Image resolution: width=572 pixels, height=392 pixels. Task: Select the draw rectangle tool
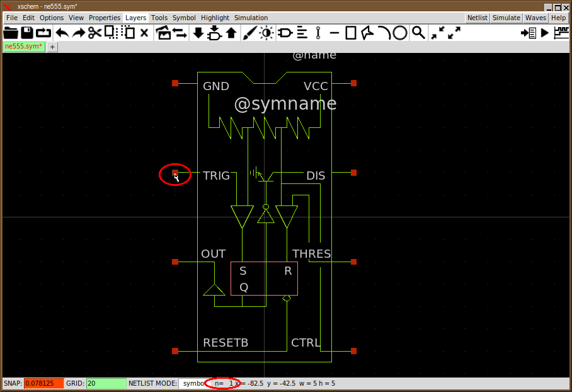pyautogui.click(x=352, y=33)
